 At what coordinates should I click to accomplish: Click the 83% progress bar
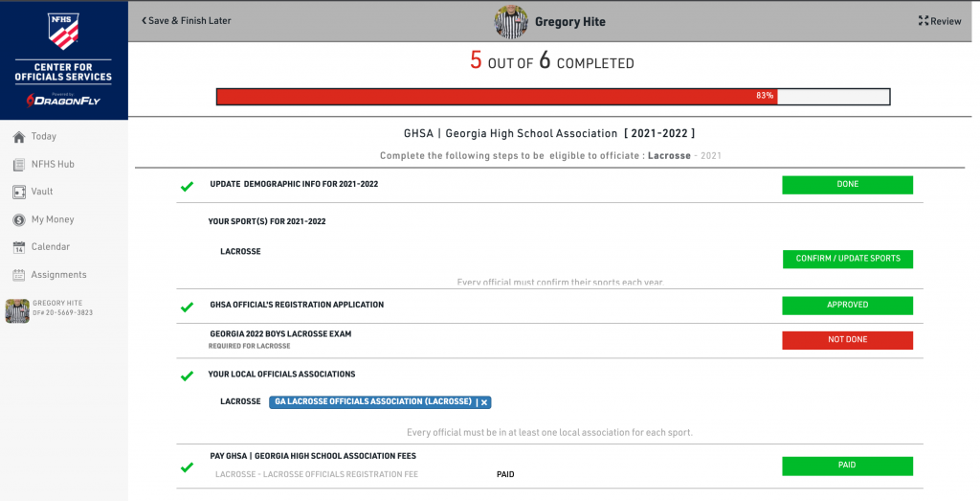(x=553, y=97)
